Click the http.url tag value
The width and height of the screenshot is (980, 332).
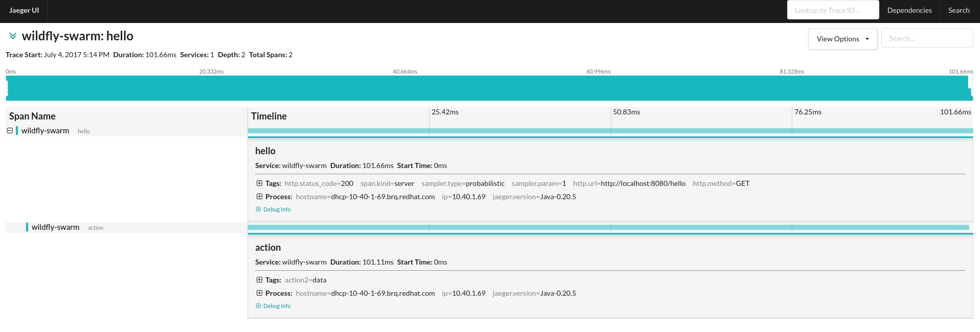[x=643, y=183]
